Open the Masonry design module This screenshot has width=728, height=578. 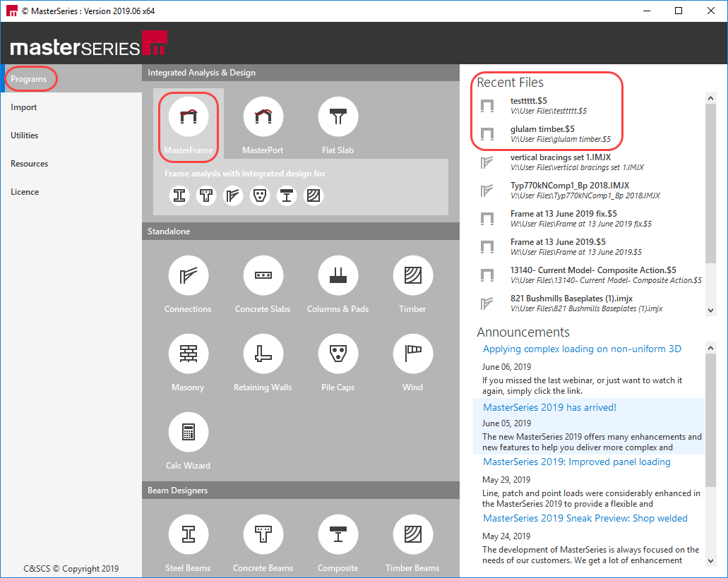coord(188,354)
